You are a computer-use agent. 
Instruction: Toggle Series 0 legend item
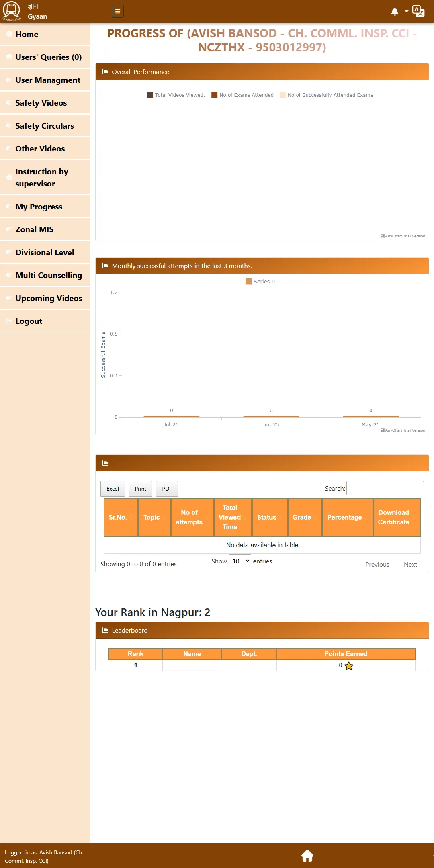[x=260, y=281]
